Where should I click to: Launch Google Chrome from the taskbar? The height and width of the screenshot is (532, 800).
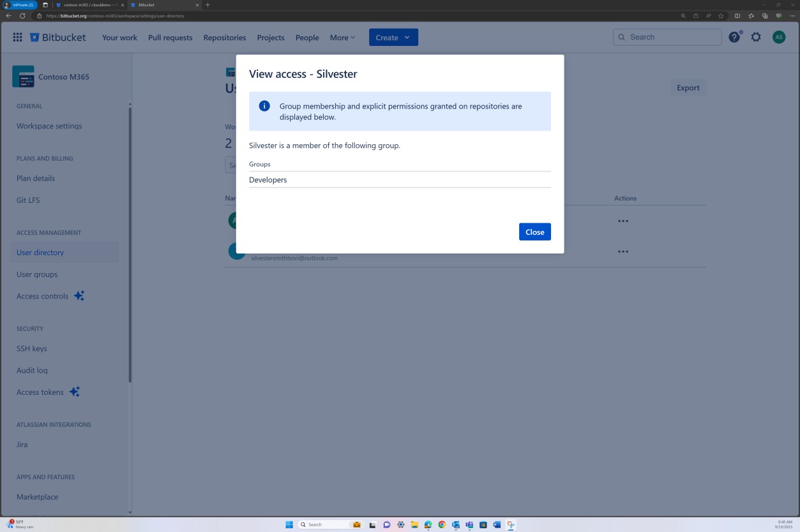pos(442,524)
